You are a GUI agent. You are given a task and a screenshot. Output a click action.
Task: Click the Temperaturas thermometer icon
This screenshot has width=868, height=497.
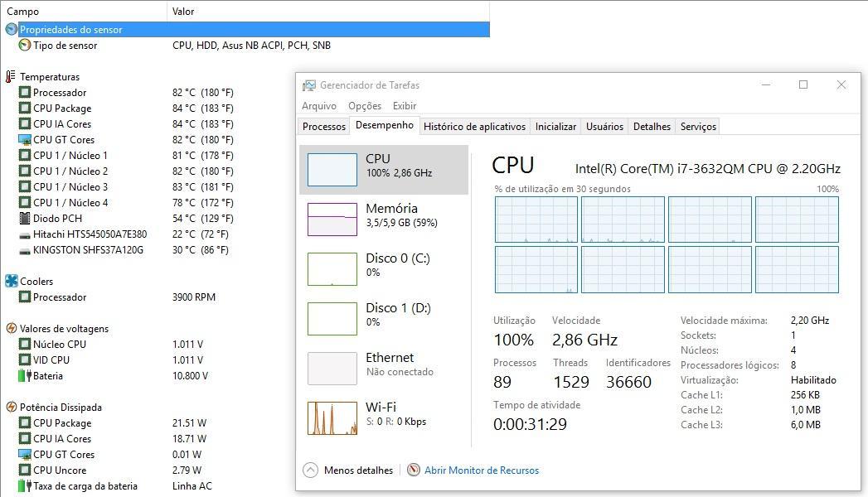click(x=11, y=76)
